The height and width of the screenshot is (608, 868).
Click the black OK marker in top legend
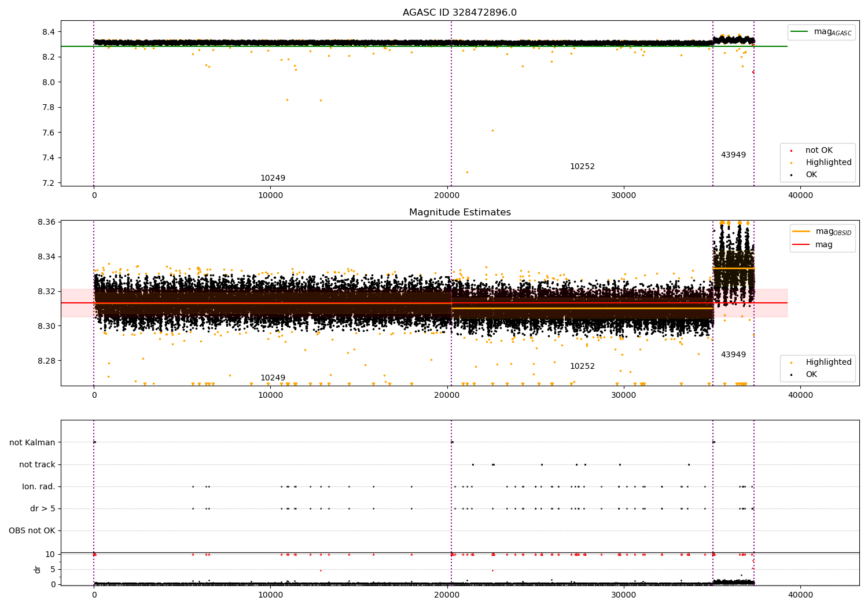791,175
